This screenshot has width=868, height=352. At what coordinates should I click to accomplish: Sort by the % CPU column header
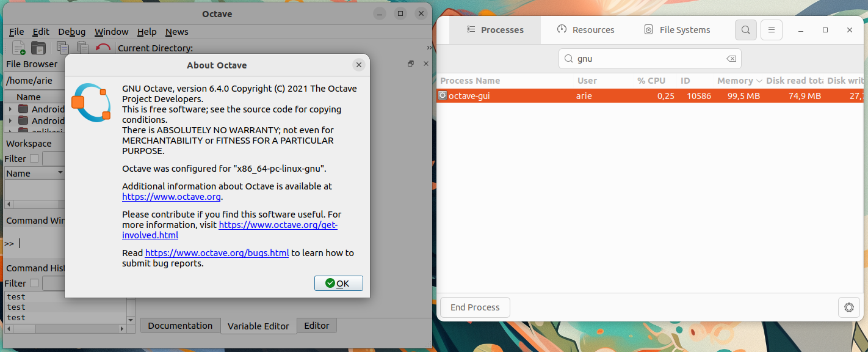tap(651, 81)
